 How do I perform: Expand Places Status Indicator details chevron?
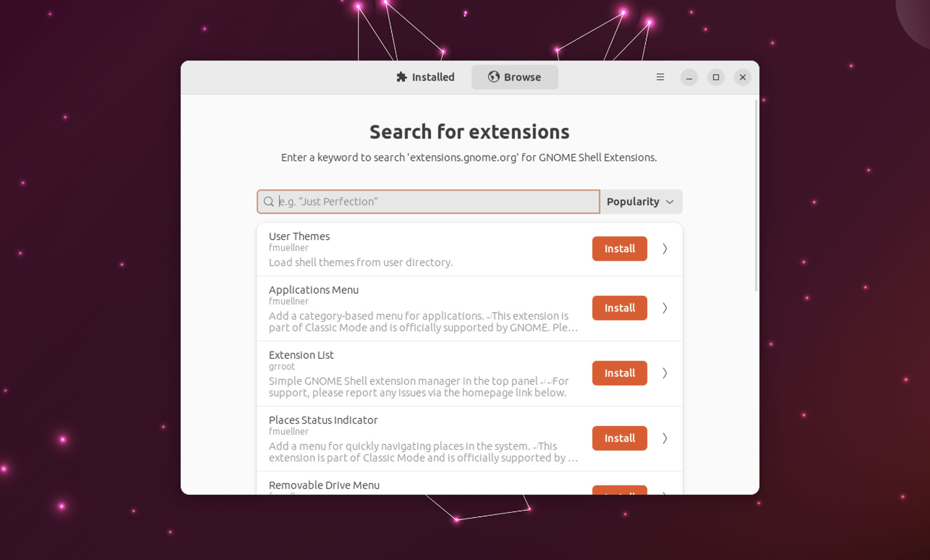(665, 438)
